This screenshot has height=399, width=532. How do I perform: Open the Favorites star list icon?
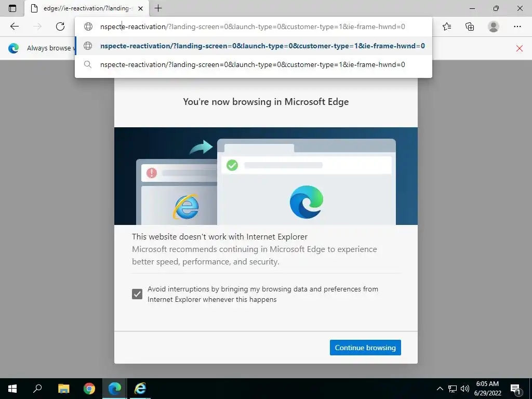[447, 26]
